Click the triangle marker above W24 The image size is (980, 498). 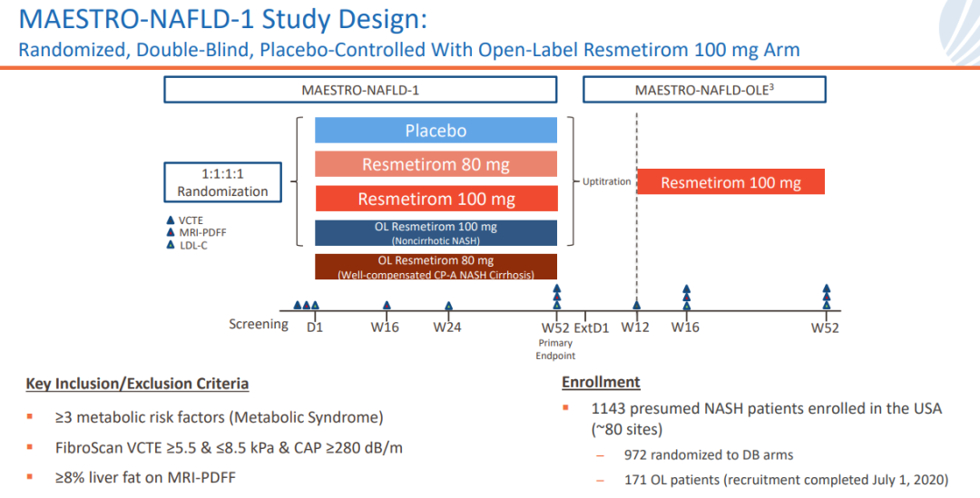coord(448,306)
